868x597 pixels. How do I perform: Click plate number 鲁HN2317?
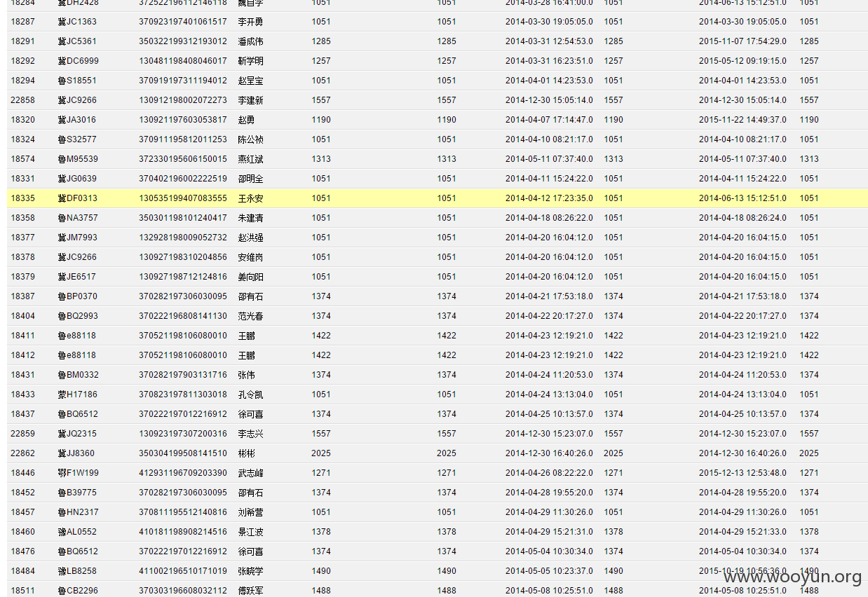[x=78, y=512]
